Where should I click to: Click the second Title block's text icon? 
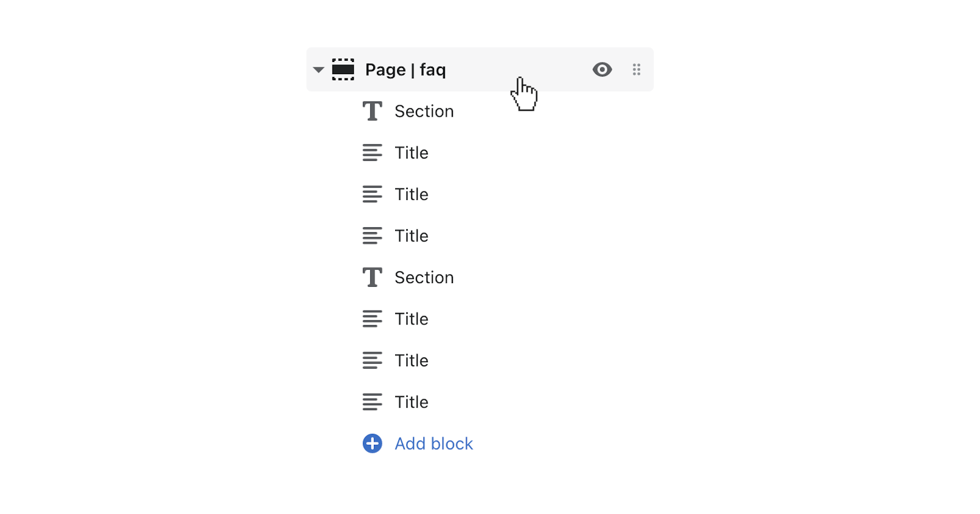pyautogui.click(x=372, y=194)
